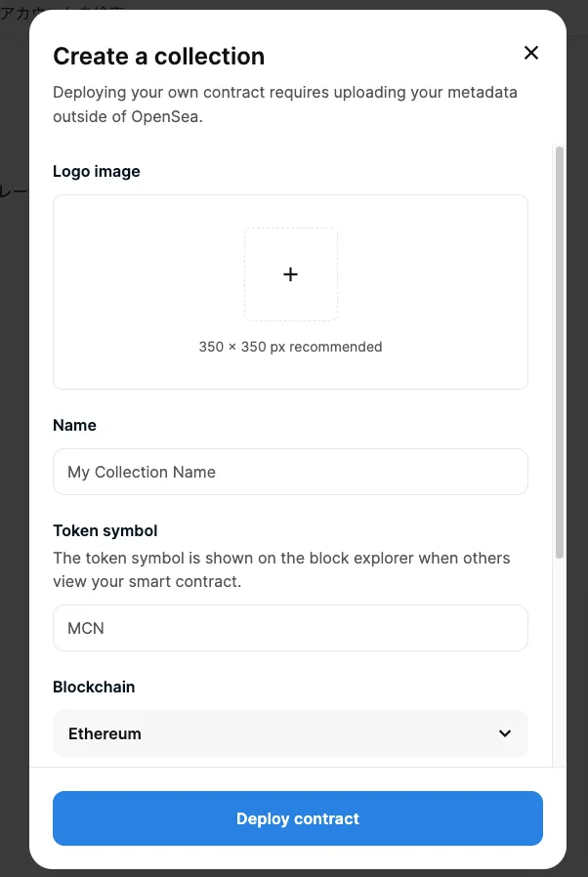The width and height of the screenshot is (588, 877).
Task: Click the Logo image label
Action: 97,171
